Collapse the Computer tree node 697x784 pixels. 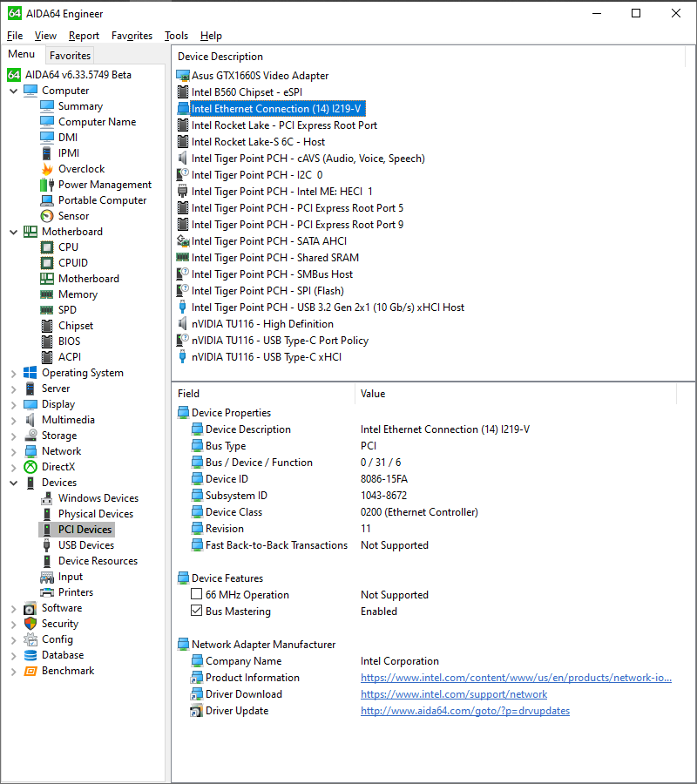point(14,91)
